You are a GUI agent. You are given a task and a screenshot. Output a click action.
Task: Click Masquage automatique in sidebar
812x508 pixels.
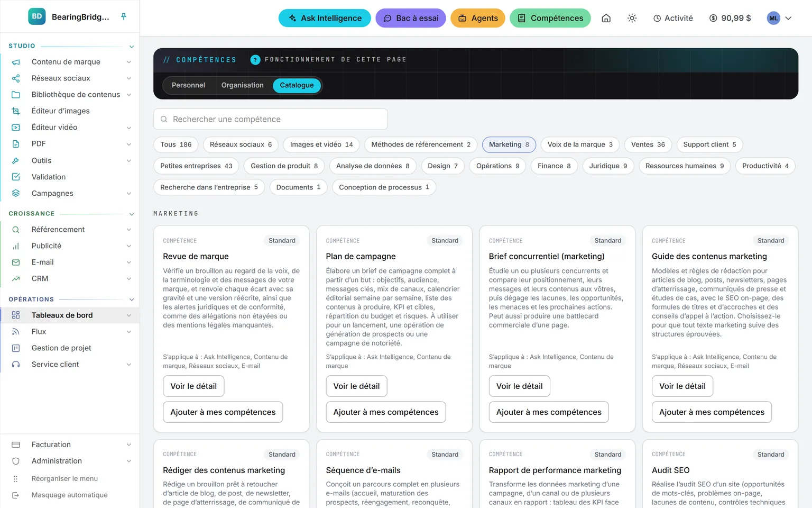(69, 495)
